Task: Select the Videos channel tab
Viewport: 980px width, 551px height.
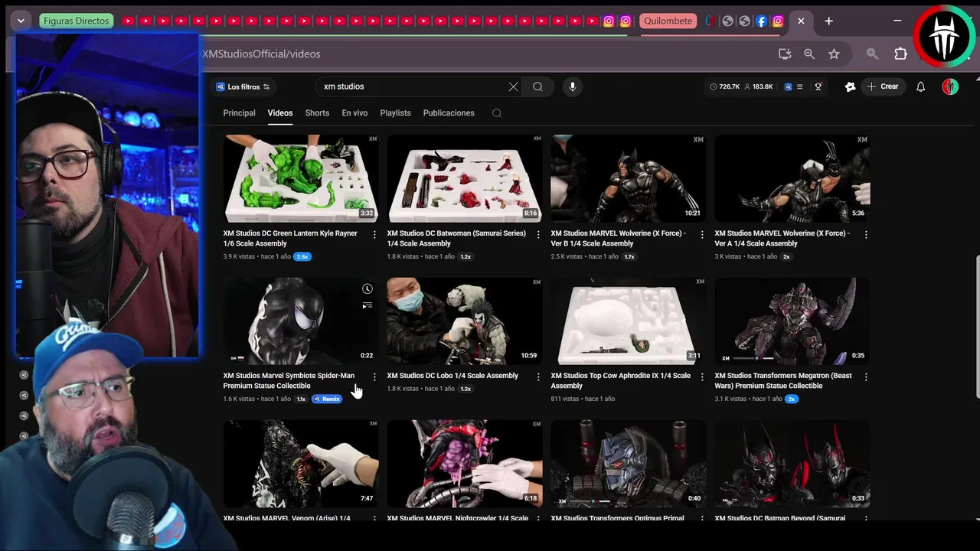Action: coord(280,113)
